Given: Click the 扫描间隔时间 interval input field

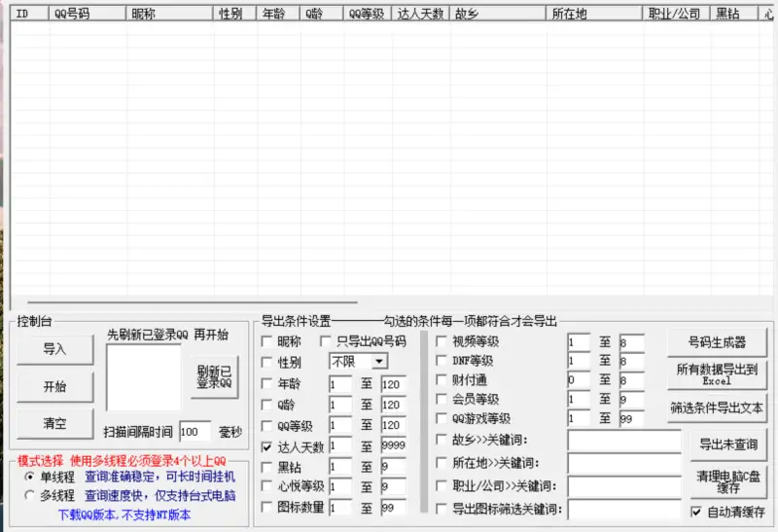Looking at the screenshot, I should click(194, 431).
